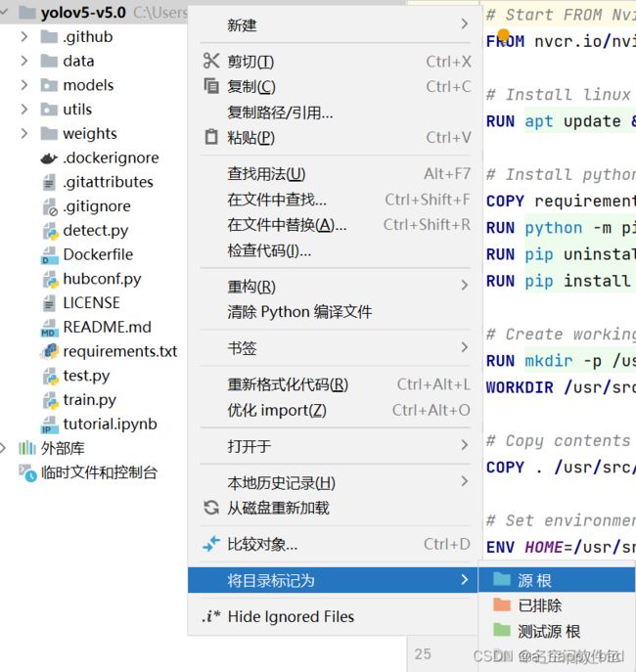Collapse the yolov5-v5.0 project root
The image size is (636, 672).
pos(4,13)
